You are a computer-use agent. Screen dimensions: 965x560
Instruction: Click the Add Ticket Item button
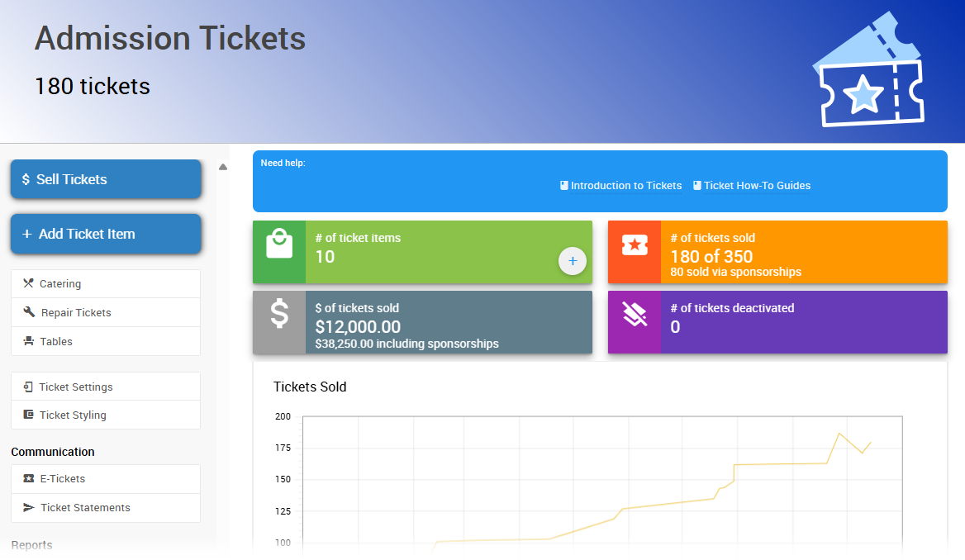[106, 234]
